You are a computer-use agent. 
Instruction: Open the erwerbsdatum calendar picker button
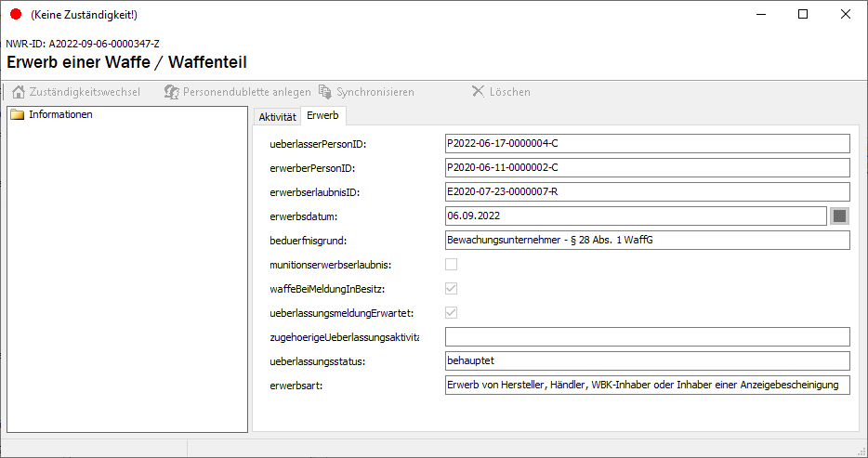click(x=839, y=216)
